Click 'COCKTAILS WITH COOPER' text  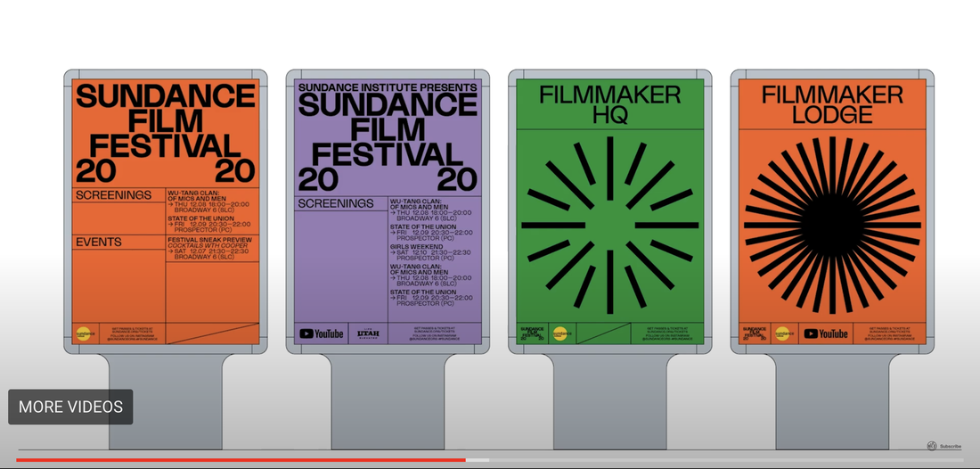[208, 246]
